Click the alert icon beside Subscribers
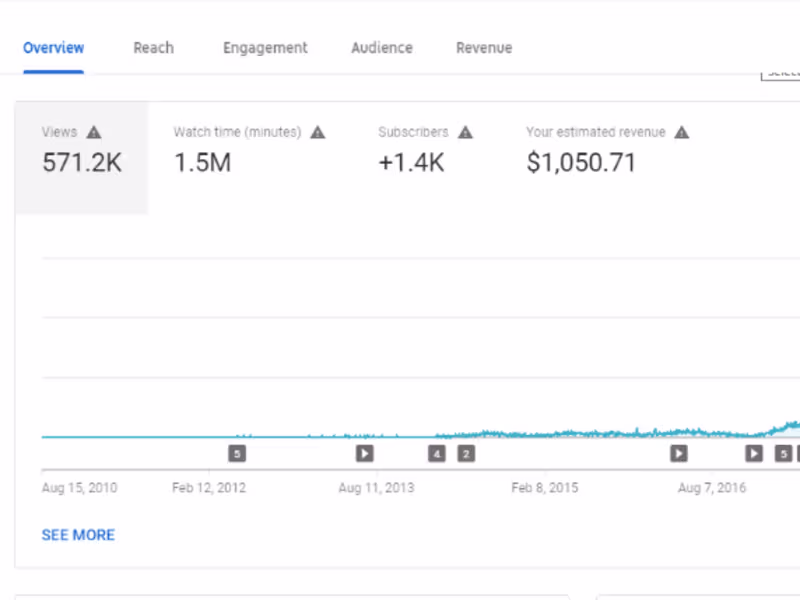The height and width of the screenshot is (600, 800). click(465, 132)
